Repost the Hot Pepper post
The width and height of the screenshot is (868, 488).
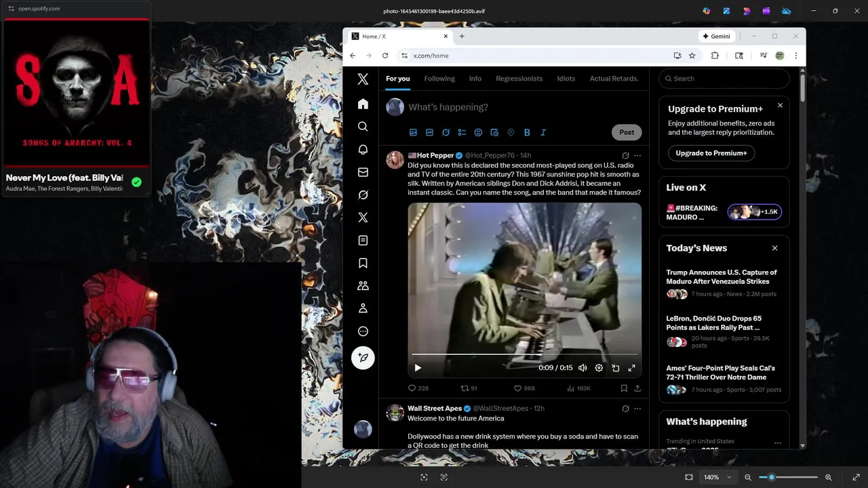pyautogui.click(x=469, y=388)
